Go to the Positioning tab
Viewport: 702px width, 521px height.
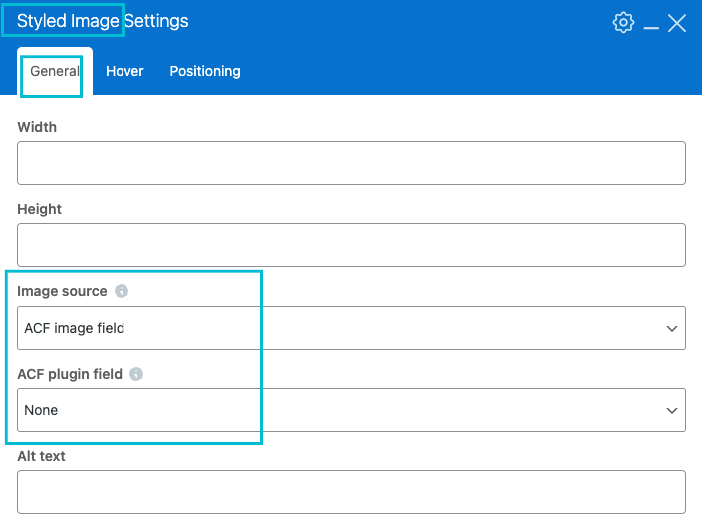(204, 71)
